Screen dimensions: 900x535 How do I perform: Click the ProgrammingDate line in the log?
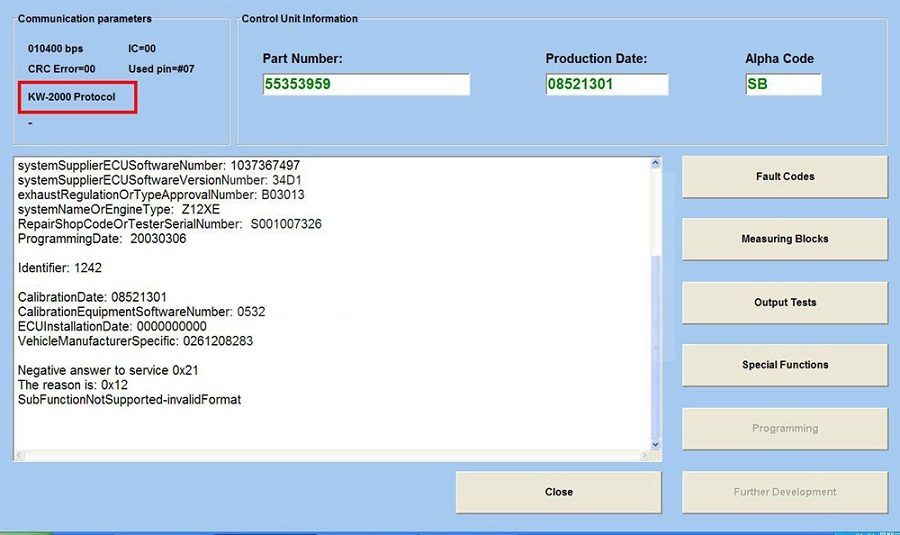102,239
